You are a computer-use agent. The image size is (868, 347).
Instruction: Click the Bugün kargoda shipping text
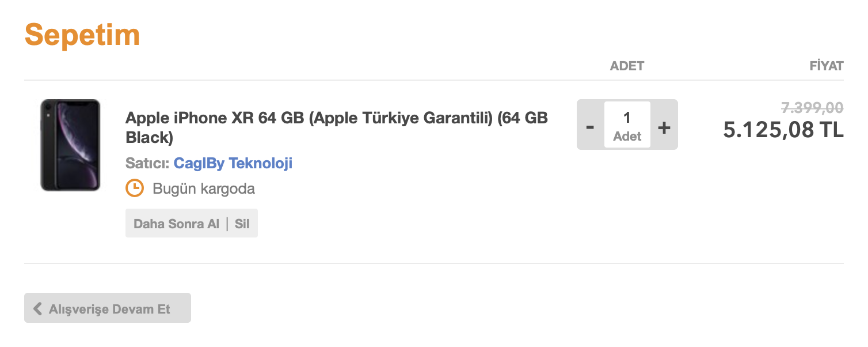coord(204,188)
